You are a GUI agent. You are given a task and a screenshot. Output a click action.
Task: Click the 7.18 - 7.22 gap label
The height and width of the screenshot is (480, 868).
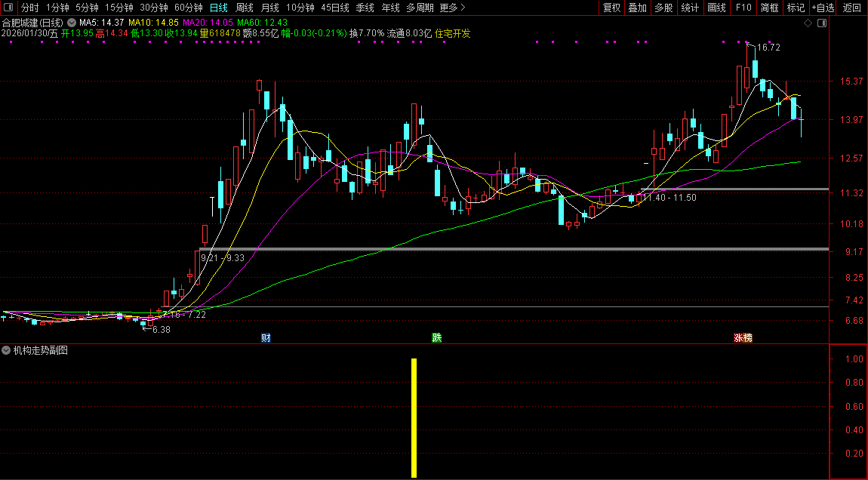[185, 315]
